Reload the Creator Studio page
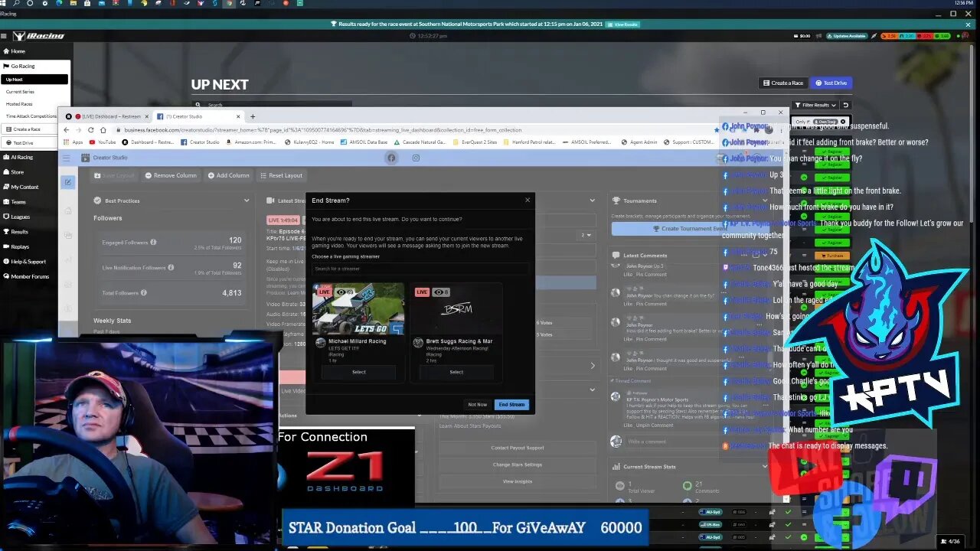Viewport: 980px width, 551px height. tap(91, 129)
